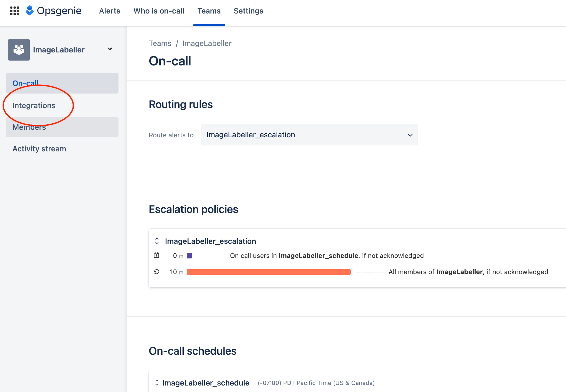Click the clock icon next at 0m escalation
This screenshot has width=566, height=392.
pos(157,255)
